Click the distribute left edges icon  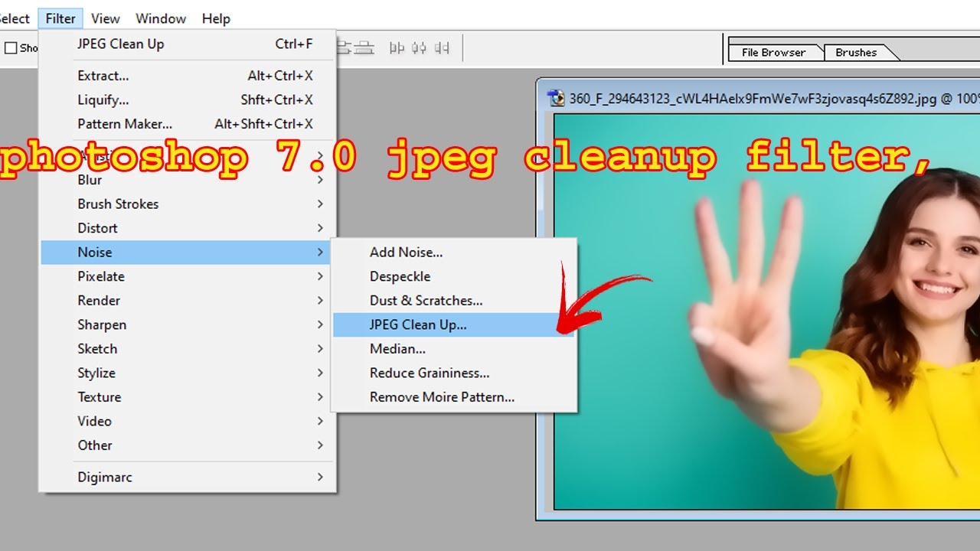[x=397, y=48]
